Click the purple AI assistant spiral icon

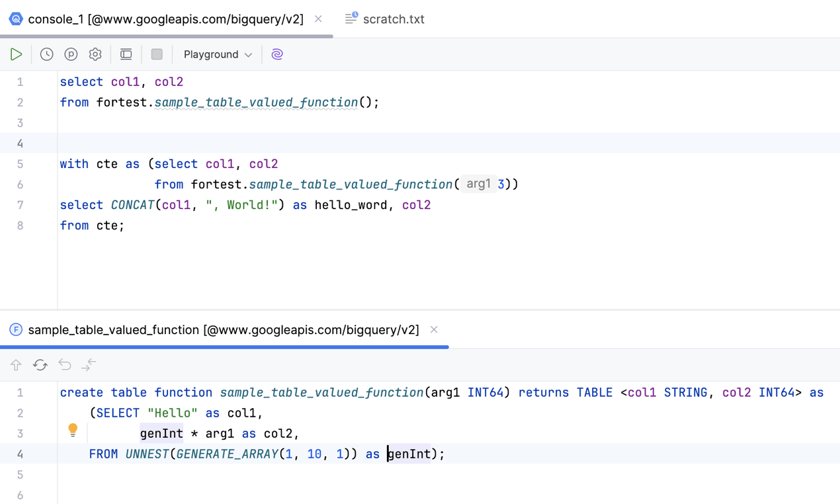[x=277, y=54]
